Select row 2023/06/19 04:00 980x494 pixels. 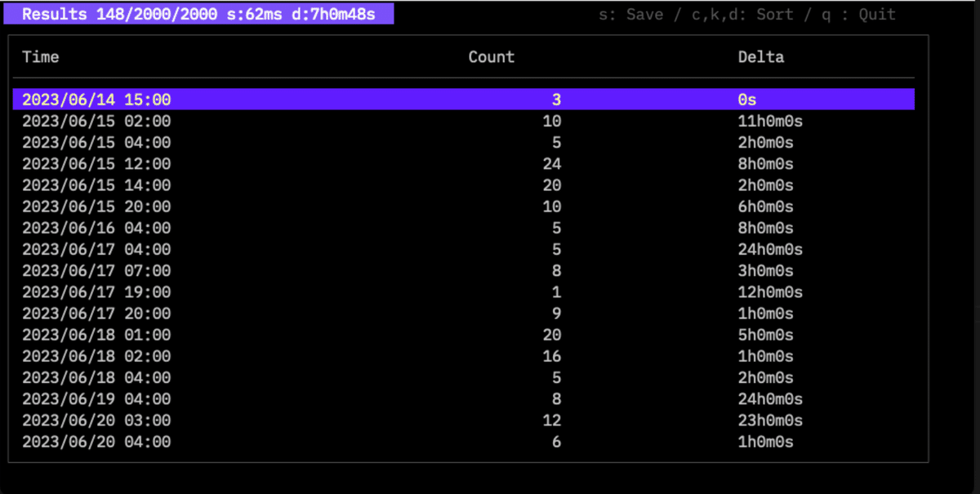(x=463, y=399)
